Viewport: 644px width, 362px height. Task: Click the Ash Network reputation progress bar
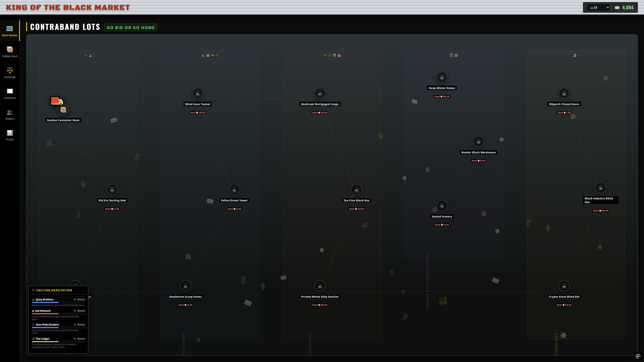pyautogui.click(x=58, y=314)
